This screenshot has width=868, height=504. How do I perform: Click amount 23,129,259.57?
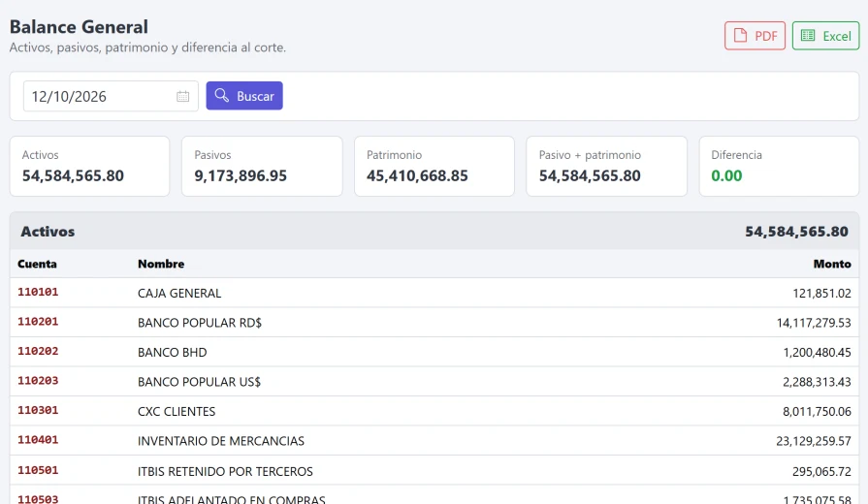point(814,441)
